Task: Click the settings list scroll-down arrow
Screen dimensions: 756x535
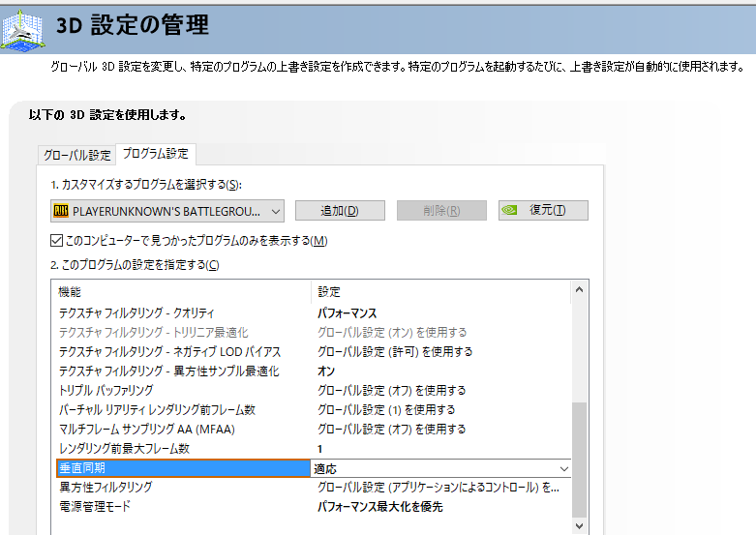Action: [x=580, y=526]
